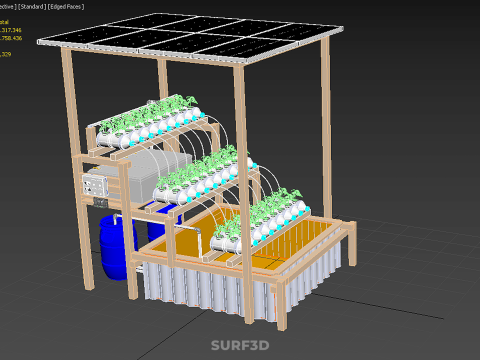Viewport: 480px width, 360px height.
Task: Open the Standard viewport shading menu
Action: point(32,7)
